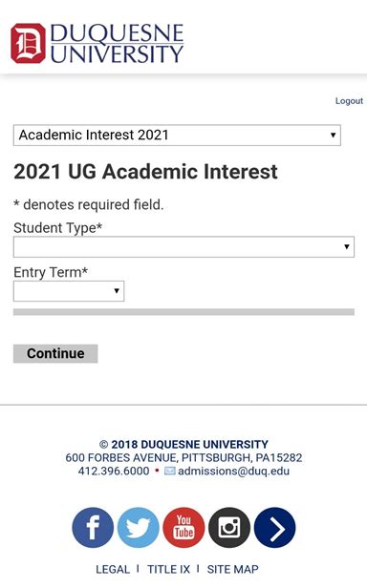Click the gray progress bar under Entry Term
The height and width of the screenshot is (588, 367).
[183, 312]
